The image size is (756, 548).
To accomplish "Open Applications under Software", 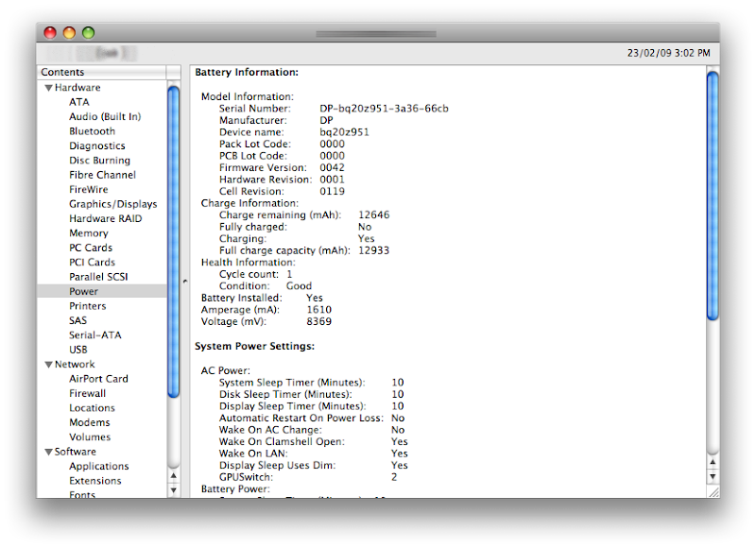I will [98, 466].
